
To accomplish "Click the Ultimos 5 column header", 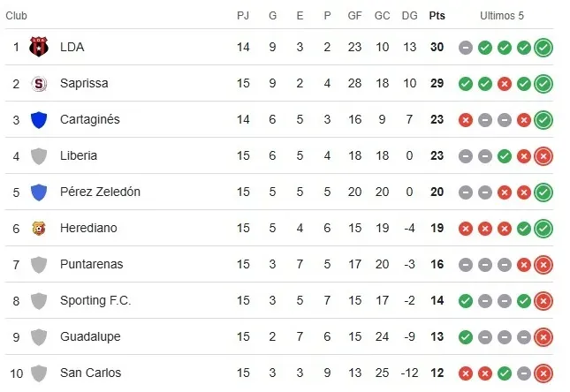I will 502,16.
